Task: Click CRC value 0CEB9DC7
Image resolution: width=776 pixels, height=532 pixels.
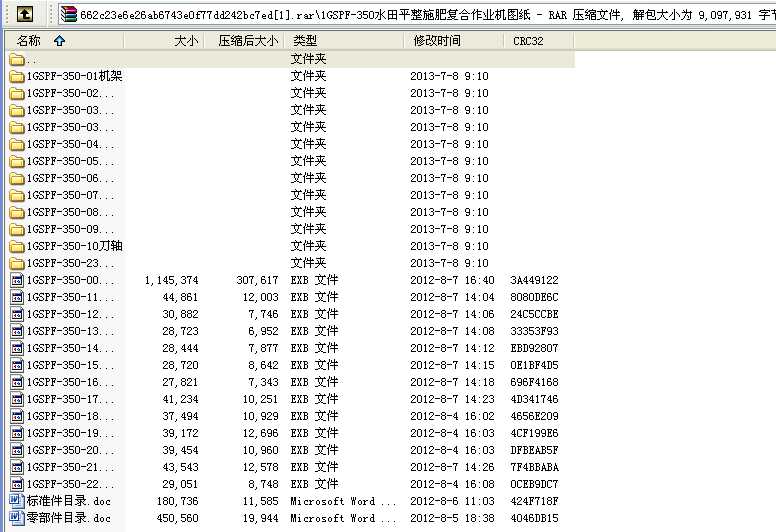Action: pos(534,484)
